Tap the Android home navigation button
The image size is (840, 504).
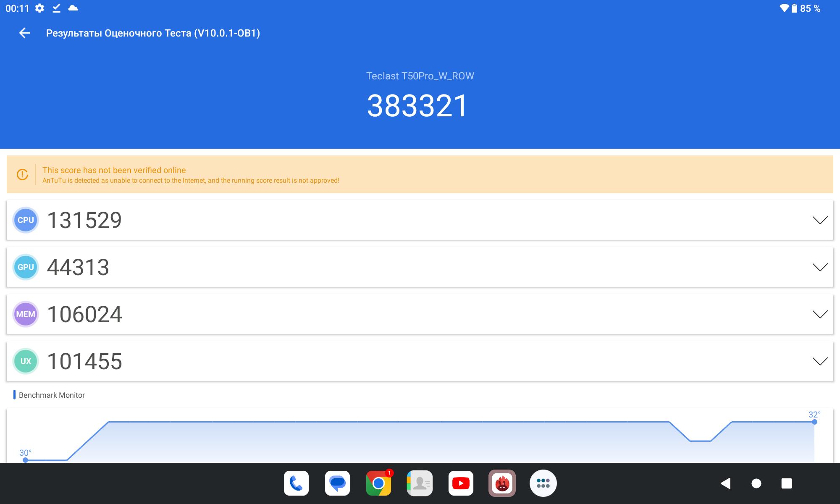pos(756,483)
